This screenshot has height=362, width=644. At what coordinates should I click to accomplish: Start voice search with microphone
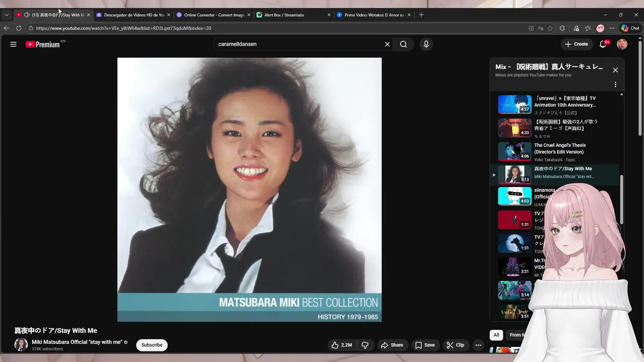point(426,44)
